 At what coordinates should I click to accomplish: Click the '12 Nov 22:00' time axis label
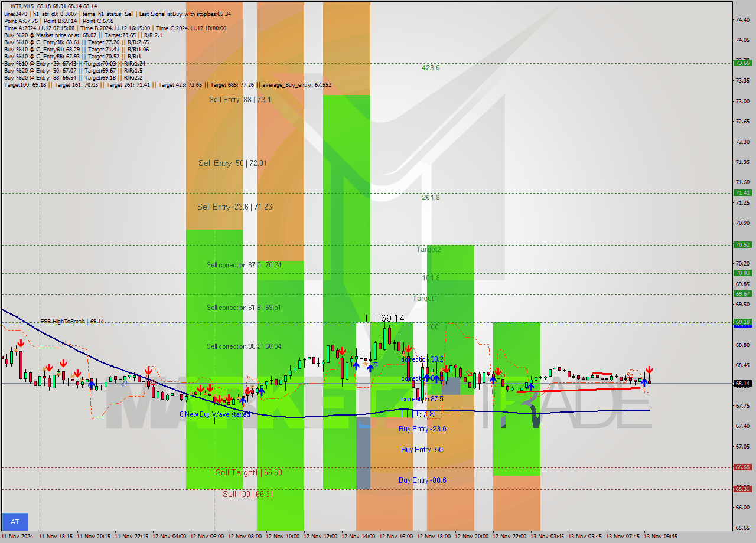510,537
